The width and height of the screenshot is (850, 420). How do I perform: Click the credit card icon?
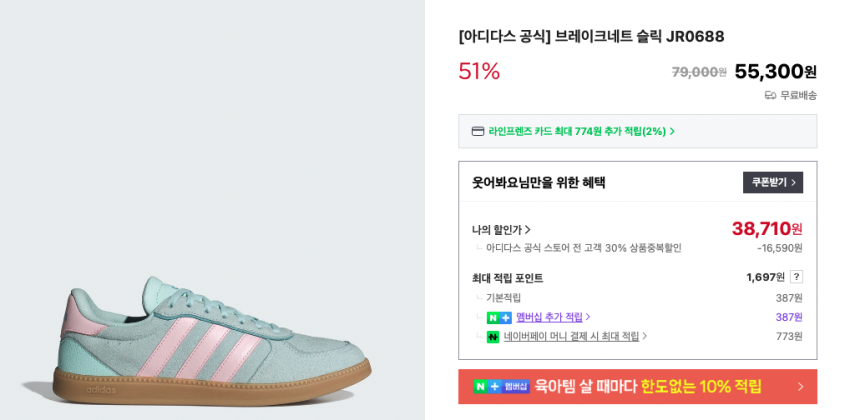[479, 131]
